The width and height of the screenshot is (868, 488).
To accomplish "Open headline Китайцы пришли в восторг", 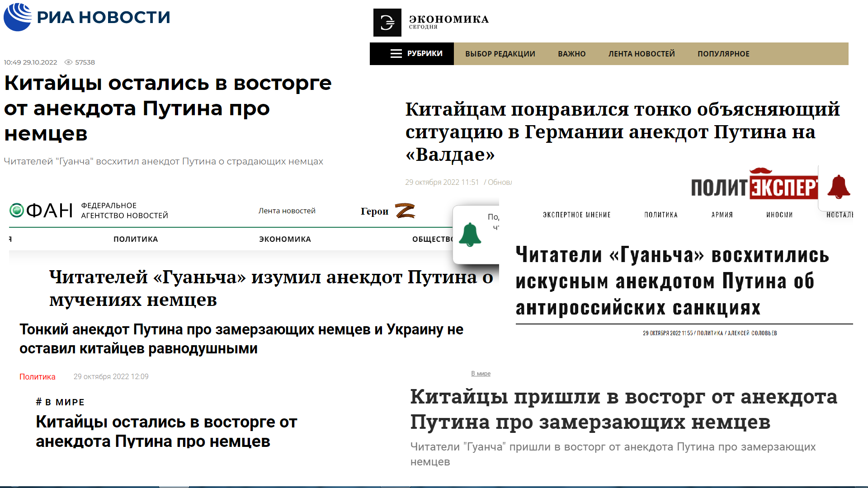I will click(624, 409).
